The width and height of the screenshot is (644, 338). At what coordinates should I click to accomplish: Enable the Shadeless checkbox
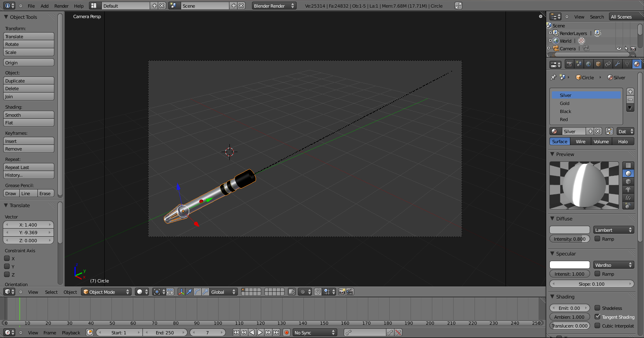(x=597, y=308)
